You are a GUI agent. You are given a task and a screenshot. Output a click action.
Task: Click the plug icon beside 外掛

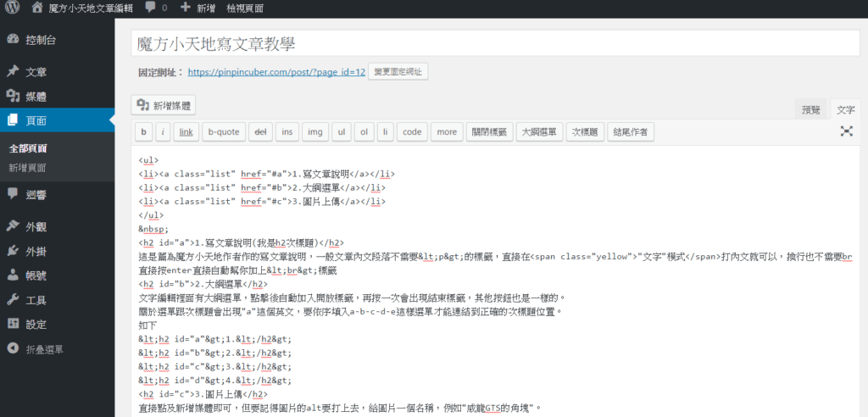click(13, 252)
